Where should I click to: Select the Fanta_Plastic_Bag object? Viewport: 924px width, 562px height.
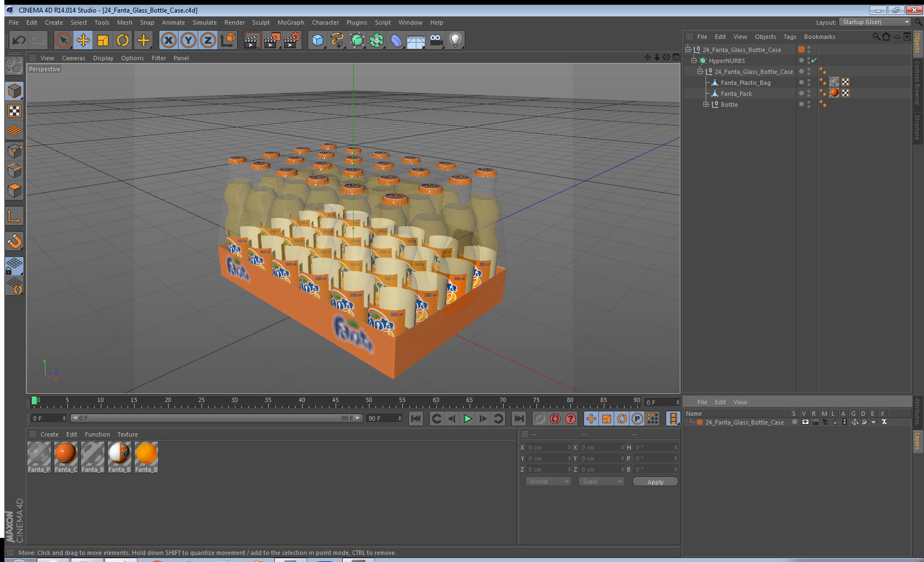tap(745, 83)
